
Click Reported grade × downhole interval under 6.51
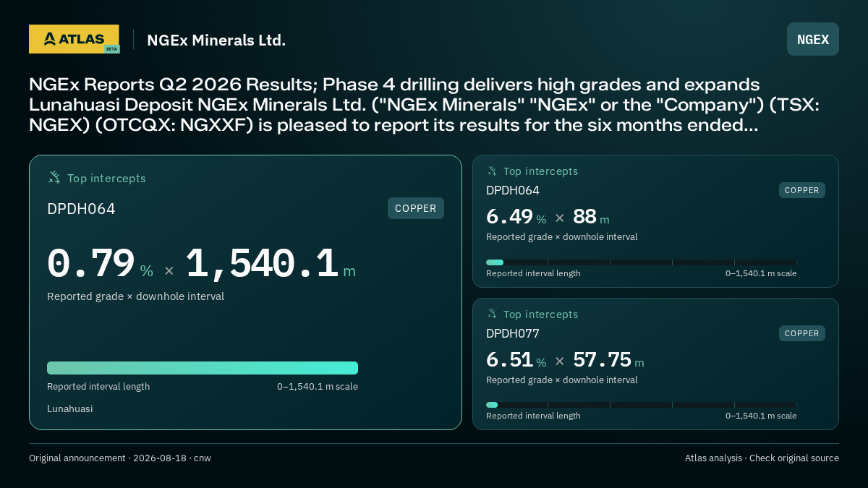(562, 380)
